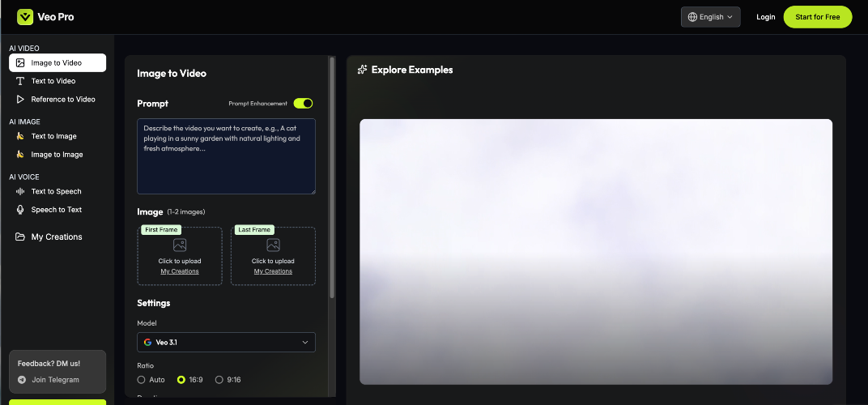This screenshot has width=868, height=405.
Task: Click the Last Frame upload box
Action: [x=273, y=256]
